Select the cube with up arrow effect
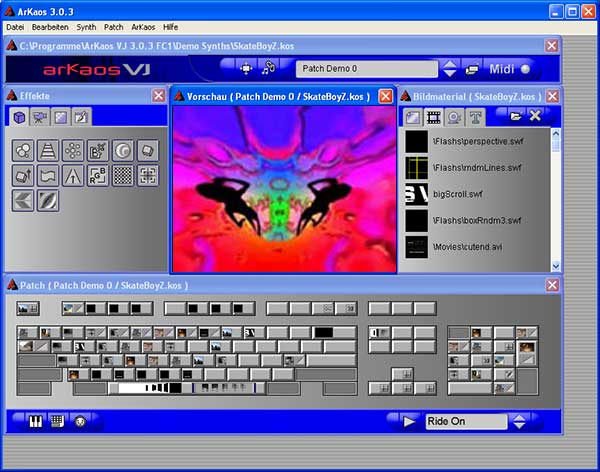This screenshot has height=472, width=600. (x=23, y=176)
